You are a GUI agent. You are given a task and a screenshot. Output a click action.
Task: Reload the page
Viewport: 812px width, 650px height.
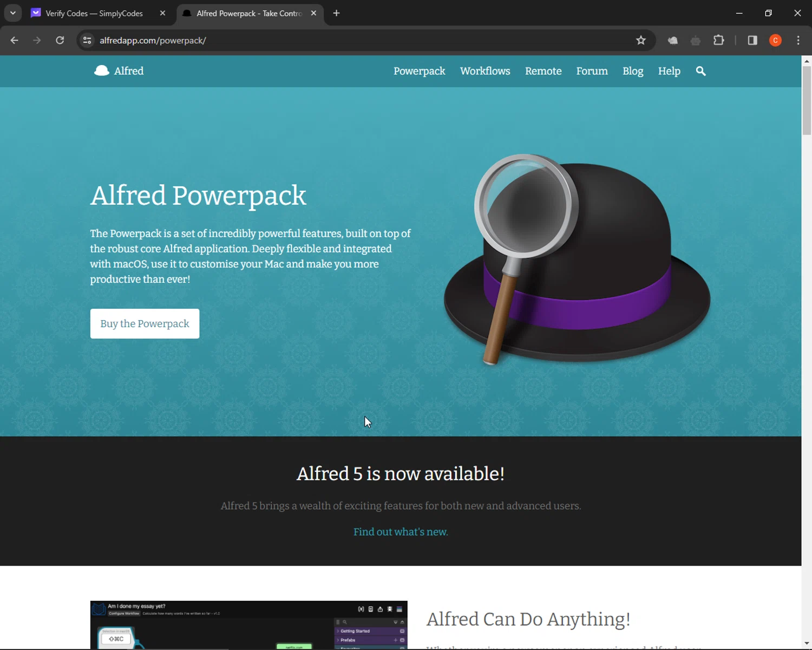click(60, 40)
